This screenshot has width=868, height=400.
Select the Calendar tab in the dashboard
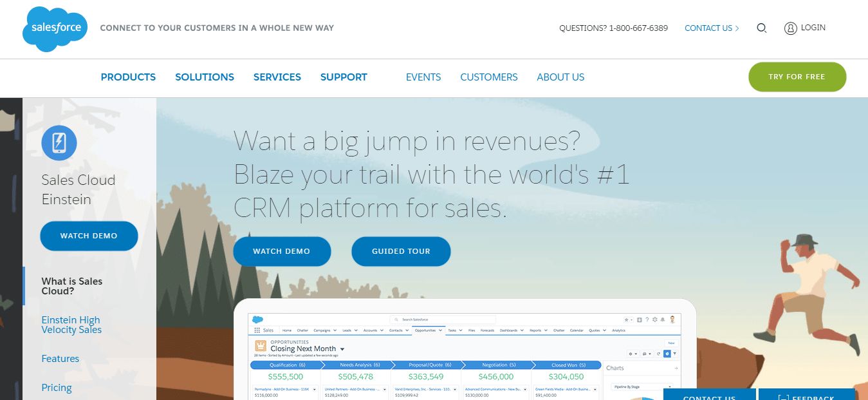click(577, 330)
